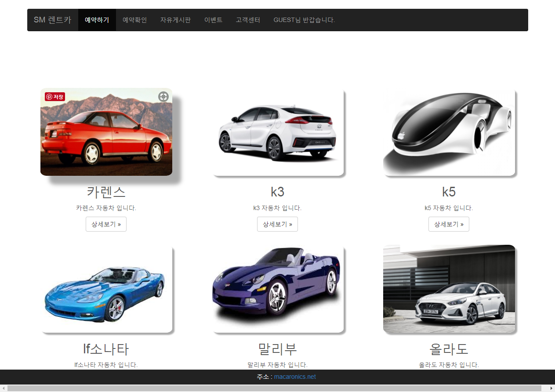
Task: Go to 예약확인 menu item
Action: (x=134, y=20)
